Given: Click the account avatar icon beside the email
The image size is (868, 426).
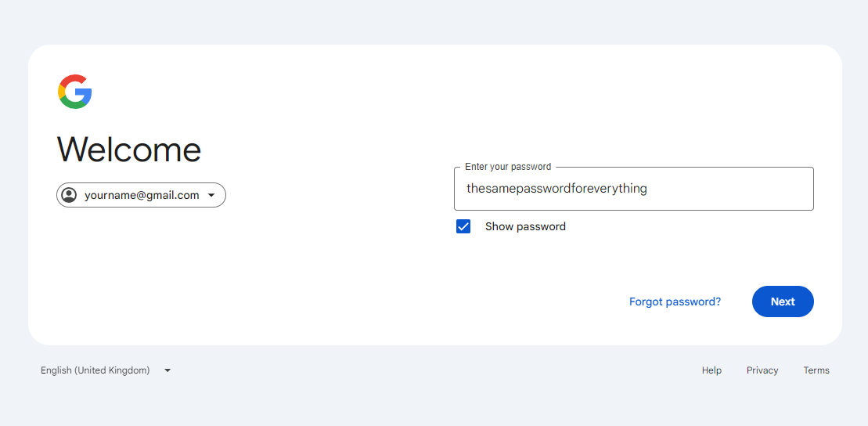Looking at the screenshot, I should tap(69, 195).
